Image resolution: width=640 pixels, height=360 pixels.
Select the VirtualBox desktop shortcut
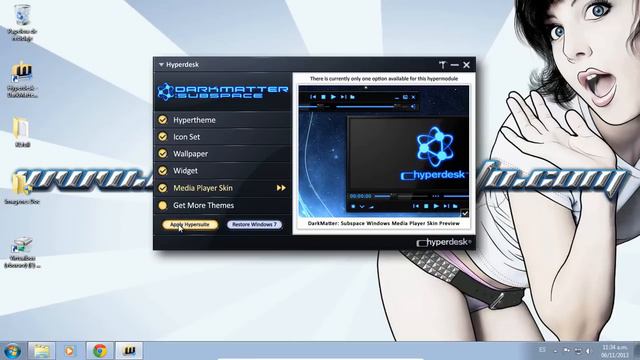pyautogui.click(x=22, y=252)
